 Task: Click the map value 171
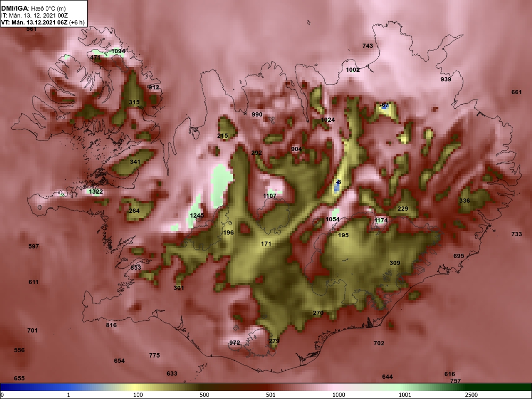click(266, 244)
